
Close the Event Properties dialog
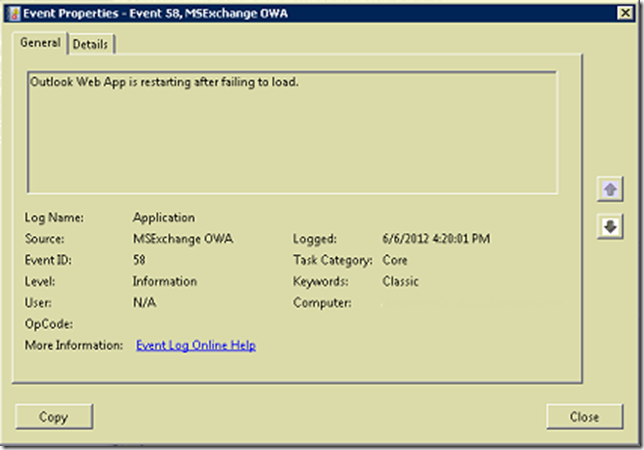tap(584, 417)
